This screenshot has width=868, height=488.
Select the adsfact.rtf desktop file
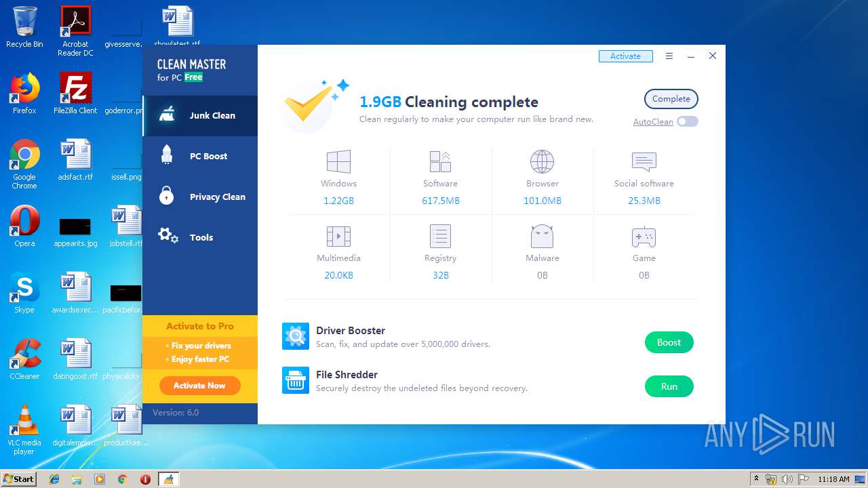click(x=75, y=160)
